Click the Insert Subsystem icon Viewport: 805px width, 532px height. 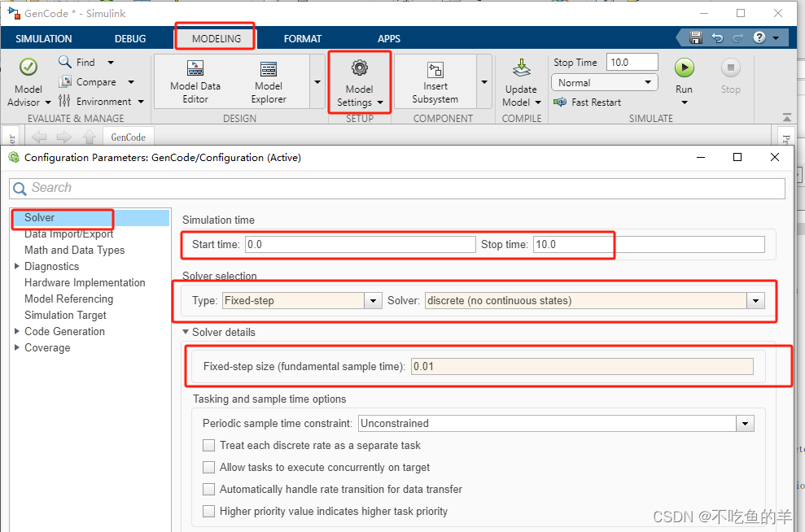point(435,70)
